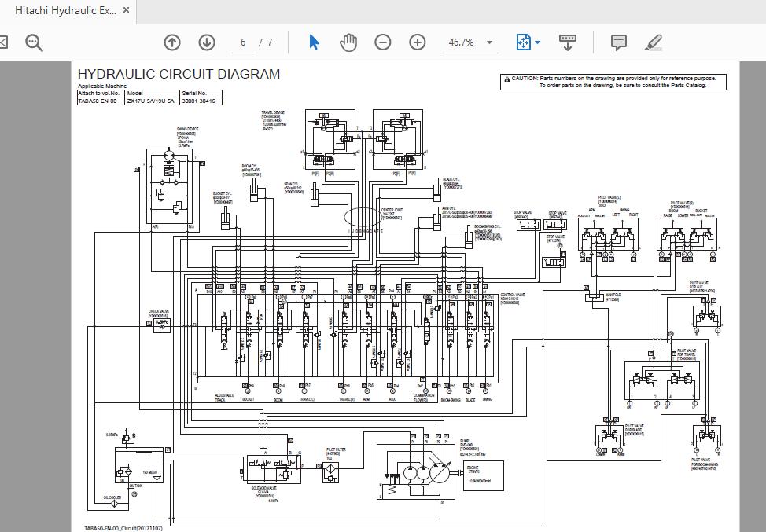
Task: Click the Hydraulic Circuit Diagram title
Action: (179, 75)
